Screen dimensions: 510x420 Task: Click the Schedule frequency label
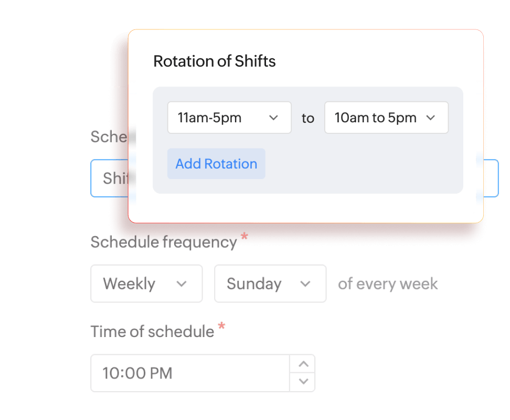163,242
